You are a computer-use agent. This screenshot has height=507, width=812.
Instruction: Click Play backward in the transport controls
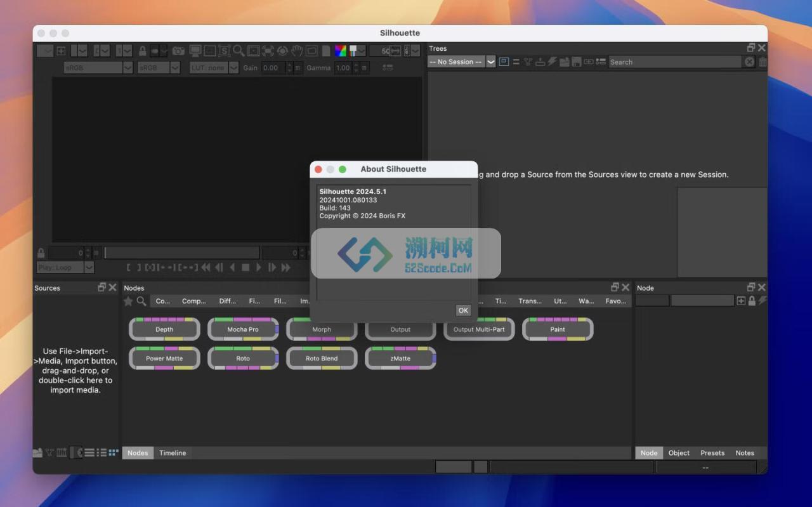click(x=232, y=267)
